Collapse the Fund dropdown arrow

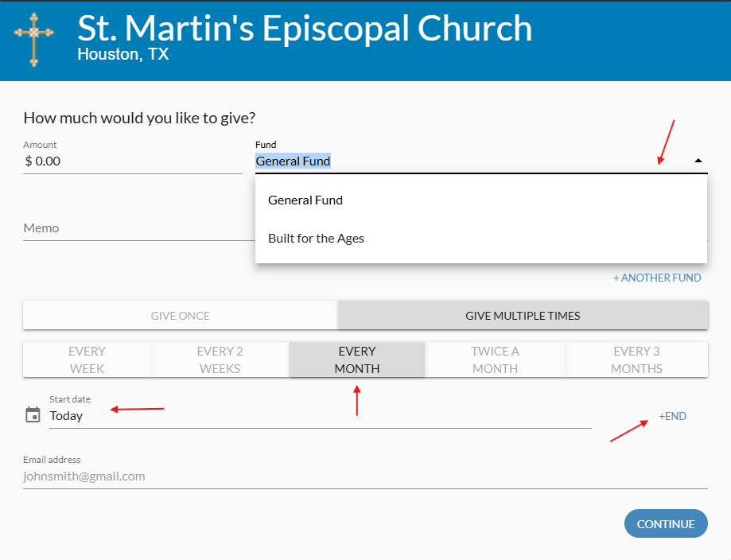(698, 161)
